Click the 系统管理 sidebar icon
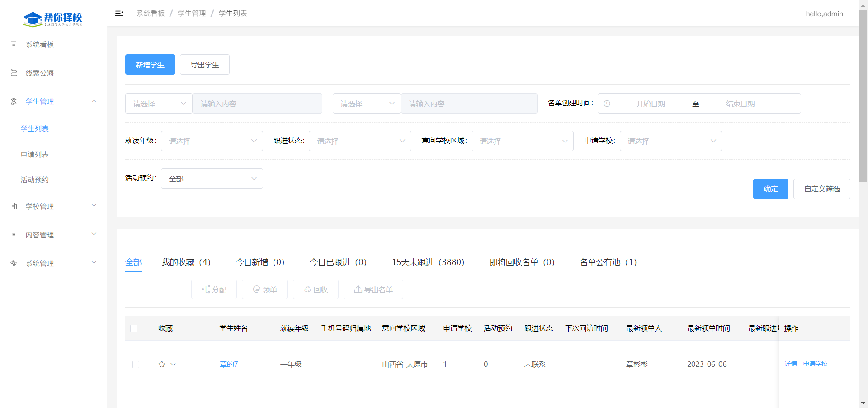 tap(14, 263)
